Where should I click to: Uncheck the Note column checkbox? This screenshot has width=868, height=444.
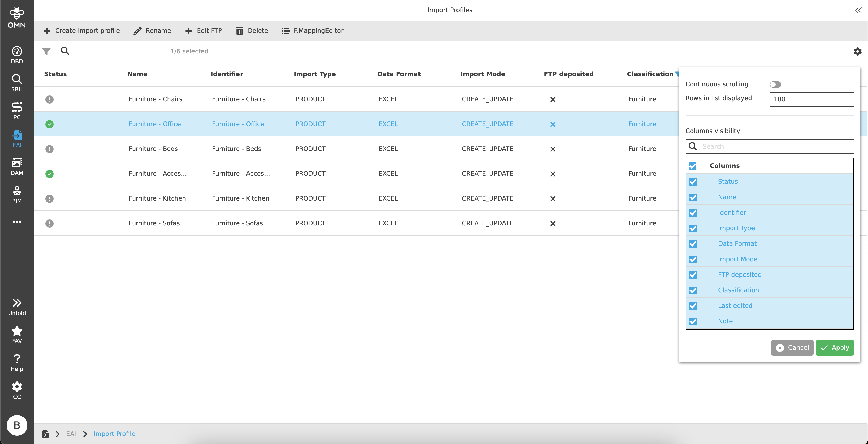point(693,321)
